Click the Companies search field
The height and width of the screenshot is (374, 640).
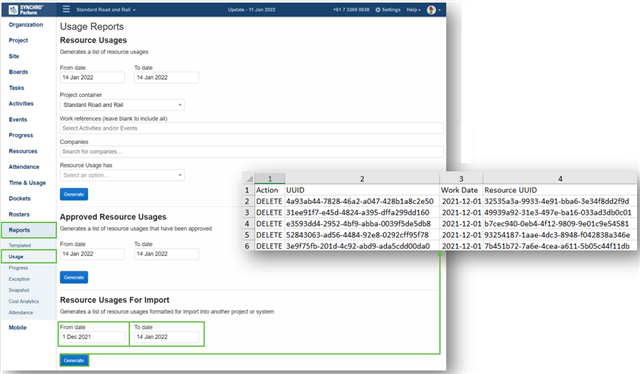(x=251, y=151)
